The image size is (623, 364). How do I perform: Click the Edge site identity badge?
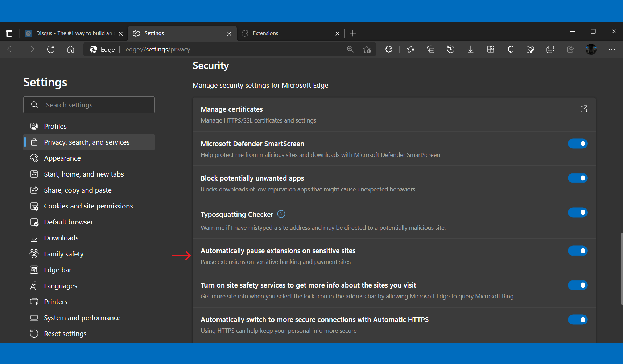[x=102, y=49]
